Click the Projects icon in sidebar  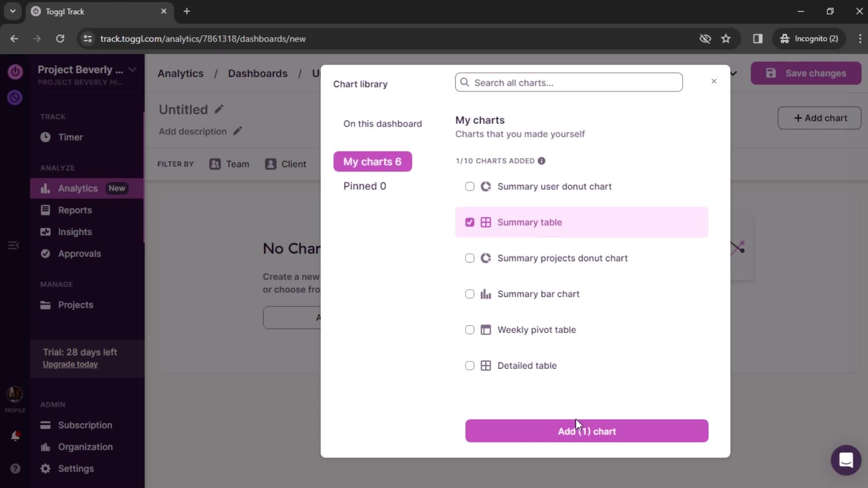(x=45, y=305)
